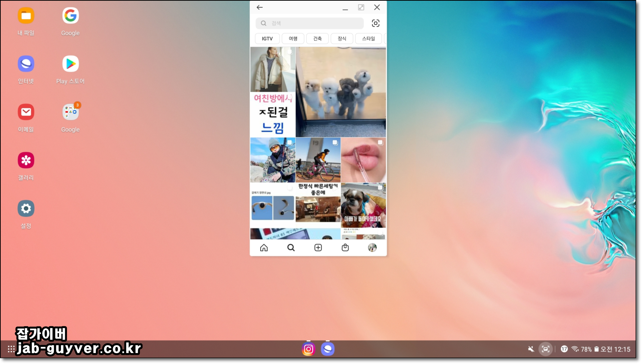This screenshot has height=364, width=642.
Task: Create a new Instagram post
Action: click(x=318, y=247)
